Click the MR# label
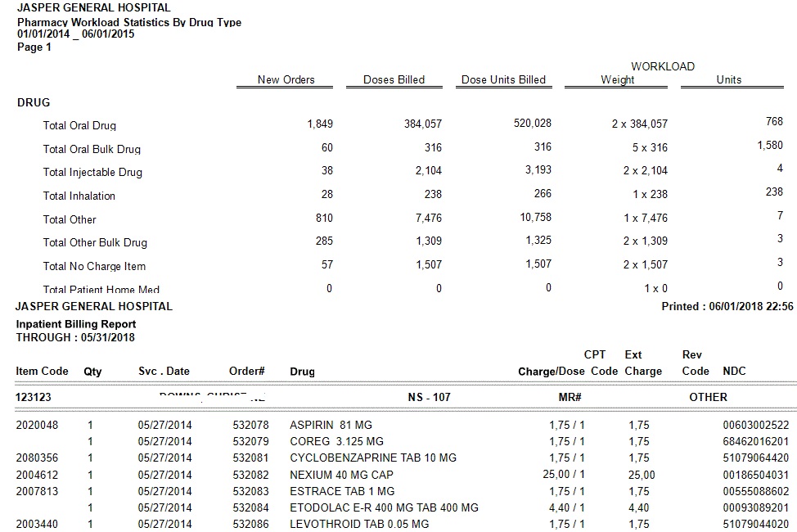797x532 pixels. click(570, 398)
